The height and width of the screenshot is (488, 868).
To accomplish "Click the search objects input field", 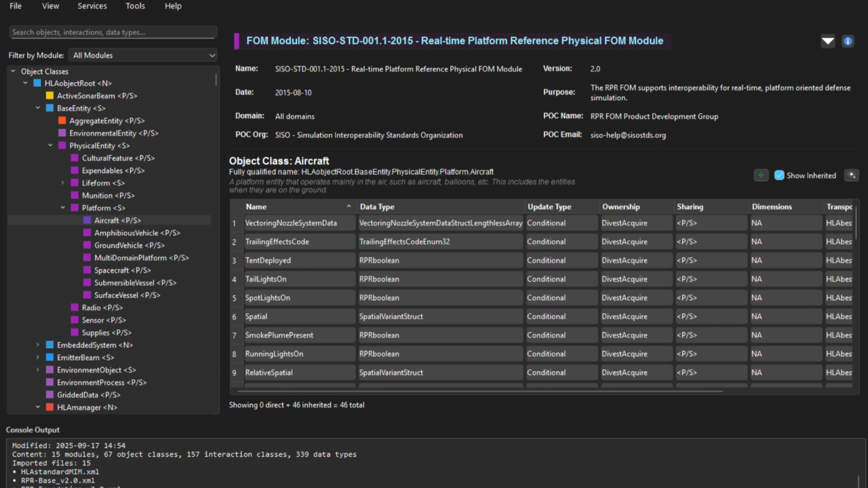I will coord(112,32).
